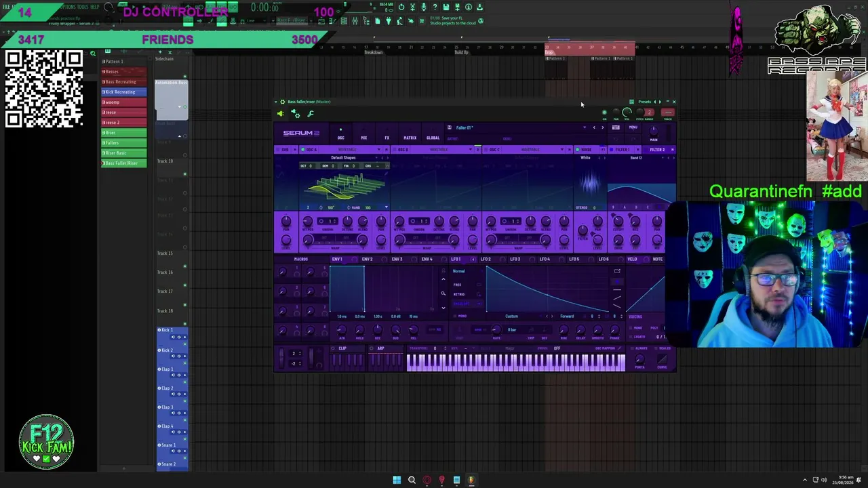868x488 pixels.
Task: Toggle the NOISE oscillator
Action: click(577, 150)
